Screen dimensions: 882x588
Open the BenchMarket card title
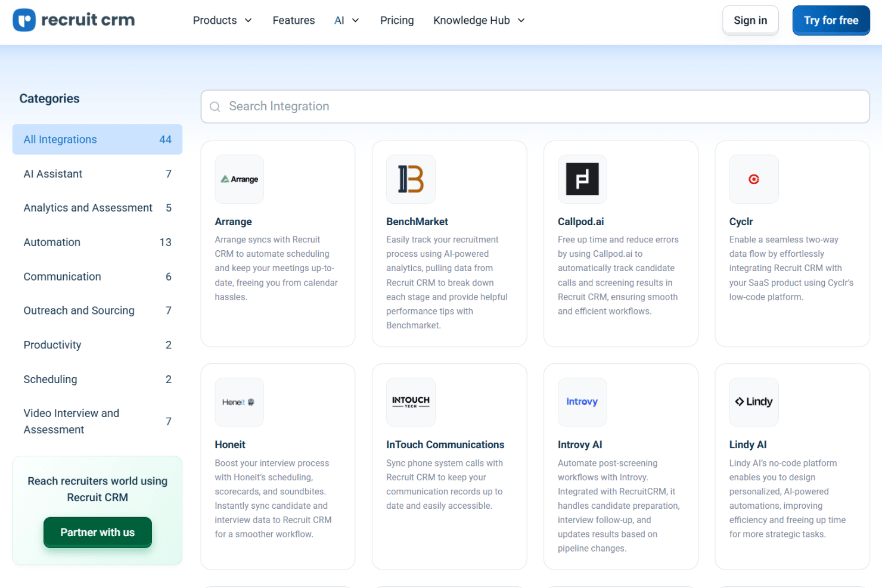(x=417, y=222)
